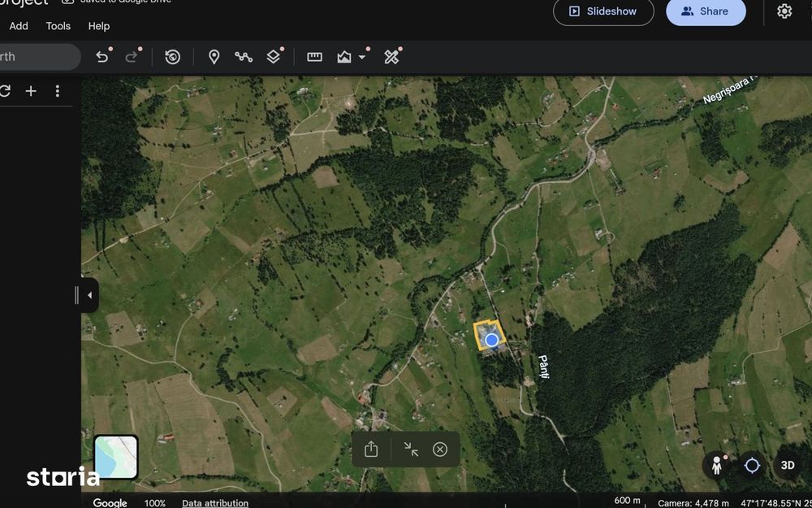Open Data attribution link
The height and width of the screenshot is (508, 812).
[215, 503]
